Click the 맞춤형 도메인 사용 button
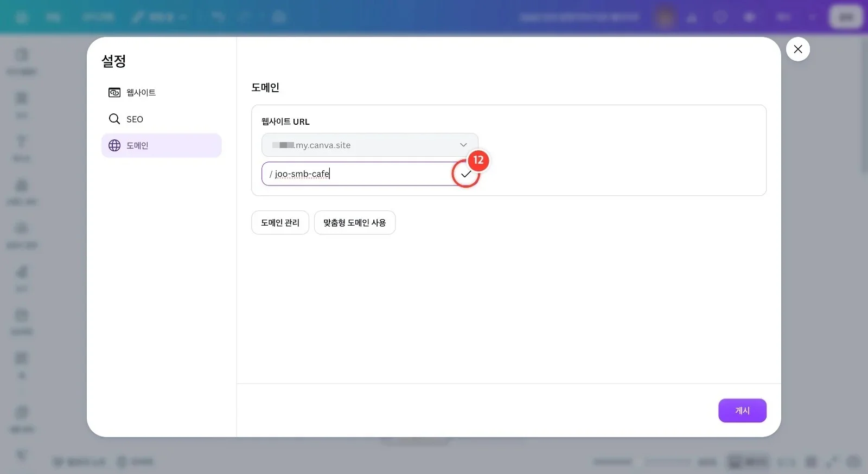Image resolution: width=868 pixels, height=474 pixels. coord(355,222)
